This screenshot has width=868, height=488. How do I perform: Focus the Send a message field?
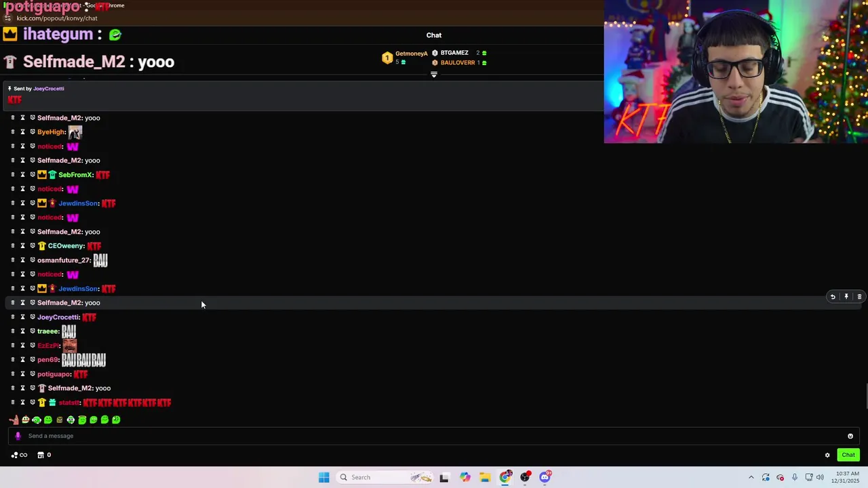[434, 436]
